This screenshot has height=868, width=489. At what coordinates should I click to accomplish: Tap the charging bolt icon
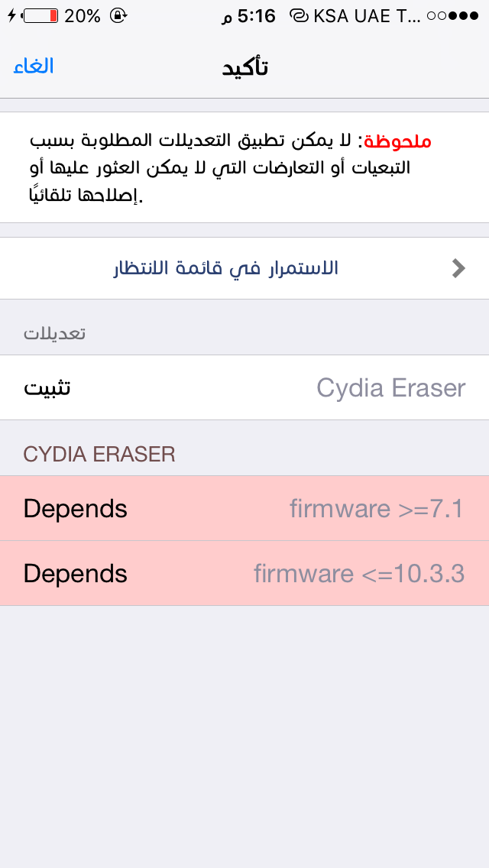click(11, 15)
